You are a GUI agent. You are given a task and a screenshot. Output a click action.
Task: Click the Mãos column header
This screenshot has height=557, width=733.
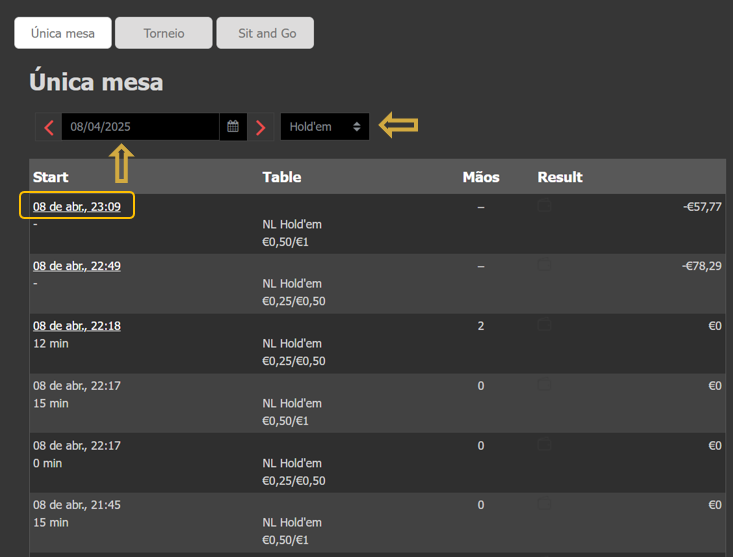[481, 177]
